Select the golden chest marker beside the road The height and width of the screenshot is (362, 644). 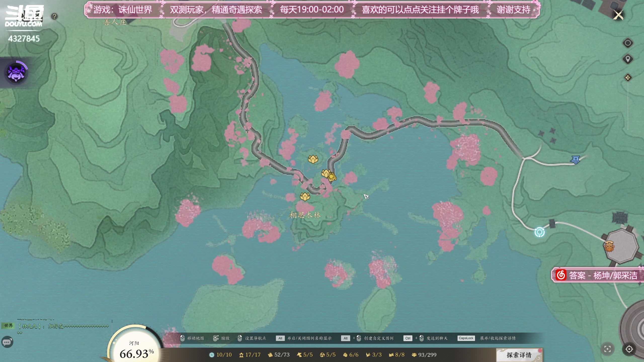tap(332, 177)
